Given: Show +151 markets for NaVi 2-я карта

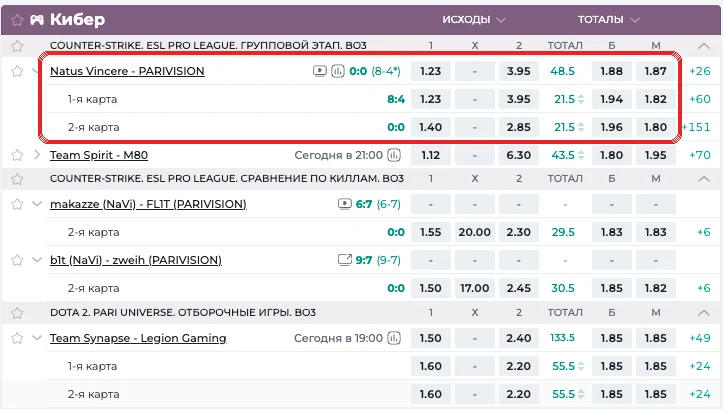Looking at the screenshot, I should 697,127.
